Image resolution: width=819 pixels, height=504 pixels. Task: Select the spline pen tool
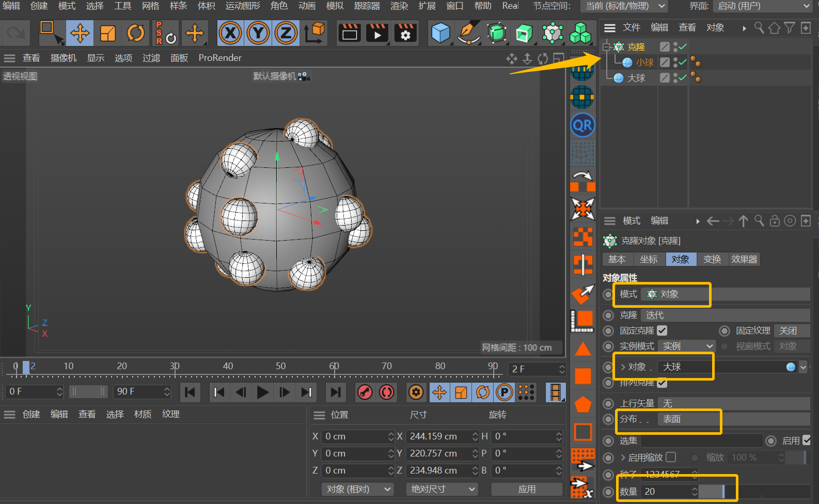tap(469, 34)
